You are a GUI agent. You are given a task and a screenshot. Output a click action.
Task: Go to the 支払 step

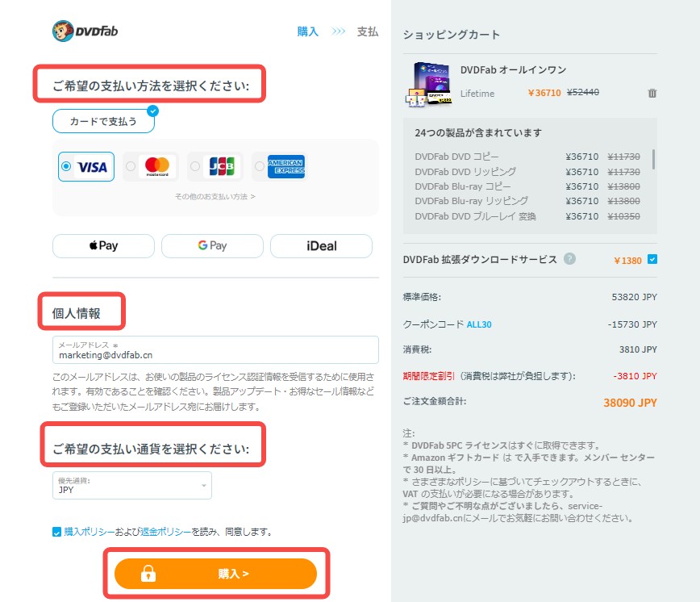coord(368,31)
